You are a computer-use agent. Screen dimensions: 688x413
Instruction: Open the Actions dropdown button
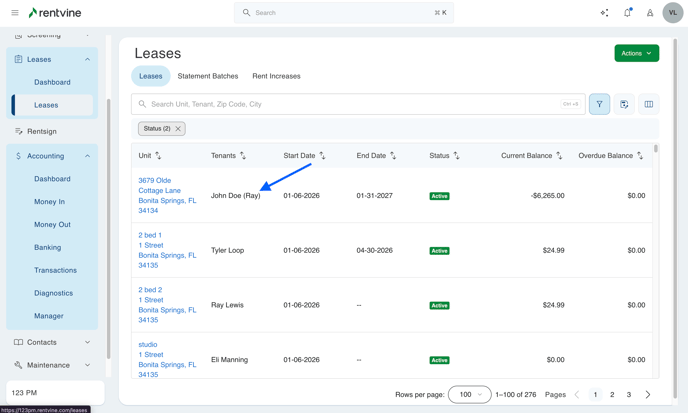point(636,53)
